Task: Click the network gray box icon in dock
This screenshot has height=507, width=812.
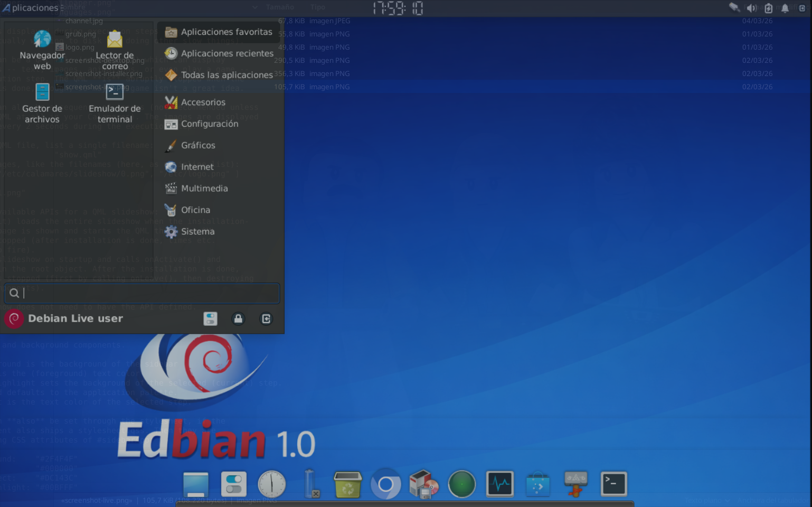Action: coord(576,484)
